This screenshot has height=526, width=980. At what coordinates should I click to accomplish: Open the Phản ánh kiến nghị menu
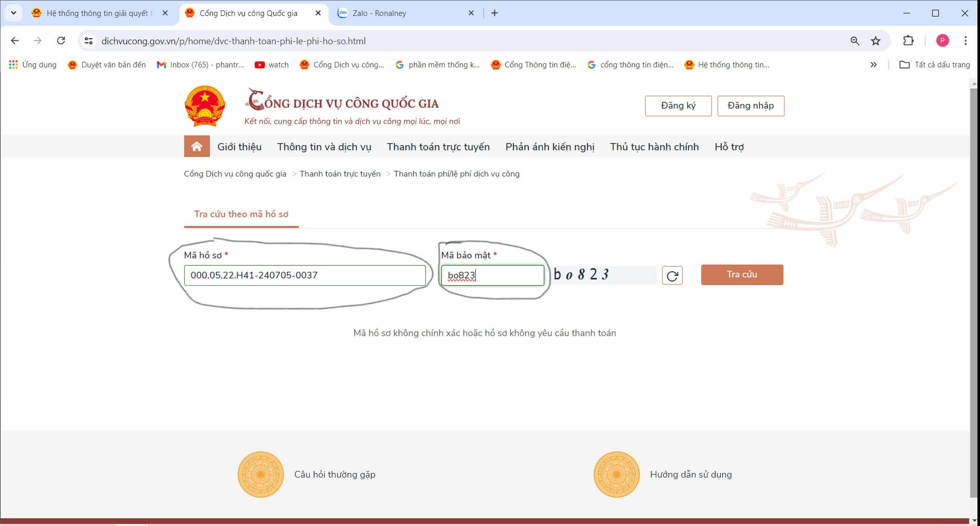coord(550,147)
